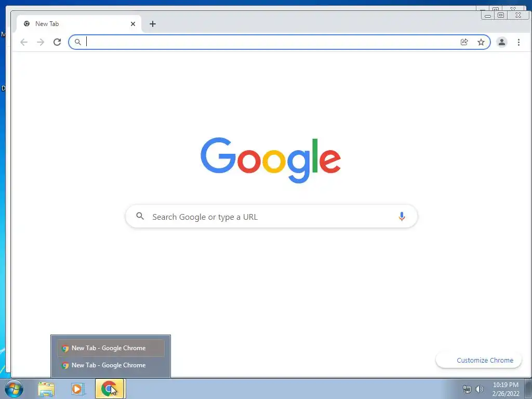Open Windows Explorer from the taskbar

click(x=46, y=389)
